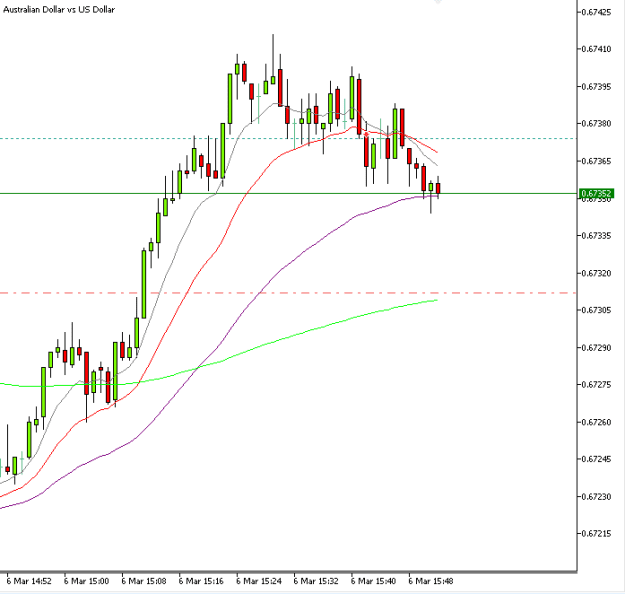Screen dimensions: 625x594
Task: Click the 0.67245 price axis label
Action: [596, 459]
